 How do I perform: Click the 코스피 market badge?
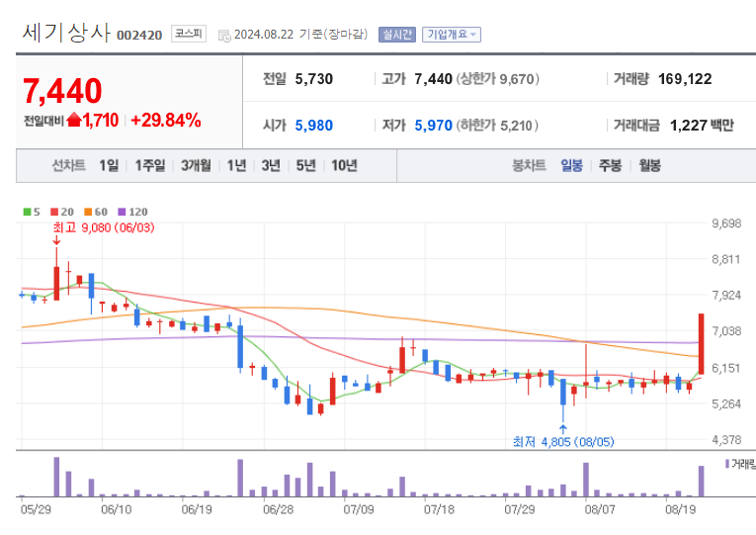[188, 34]
